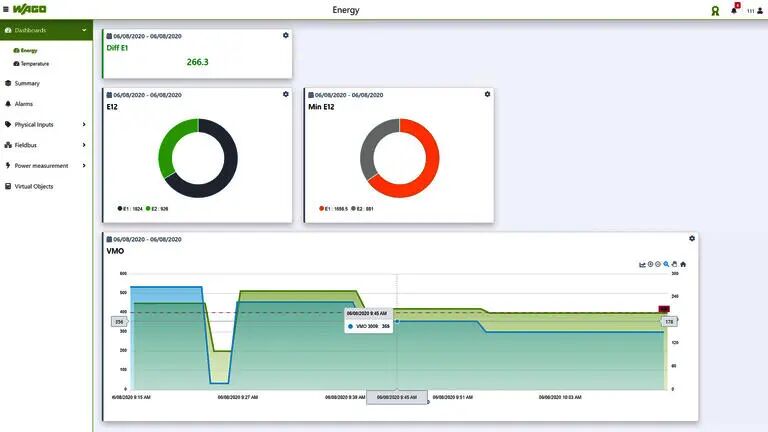
Task: Expand Power measurement submenu arrow
Action: pyautogui.click(x=84, y=166)
